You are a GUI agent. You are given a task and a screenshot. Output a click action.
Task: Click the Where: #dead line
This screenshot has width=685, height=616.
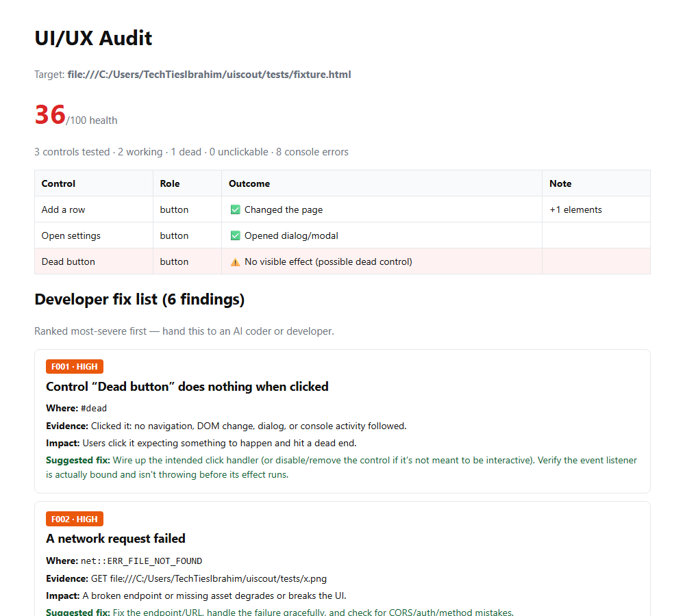tap(77, 408)
